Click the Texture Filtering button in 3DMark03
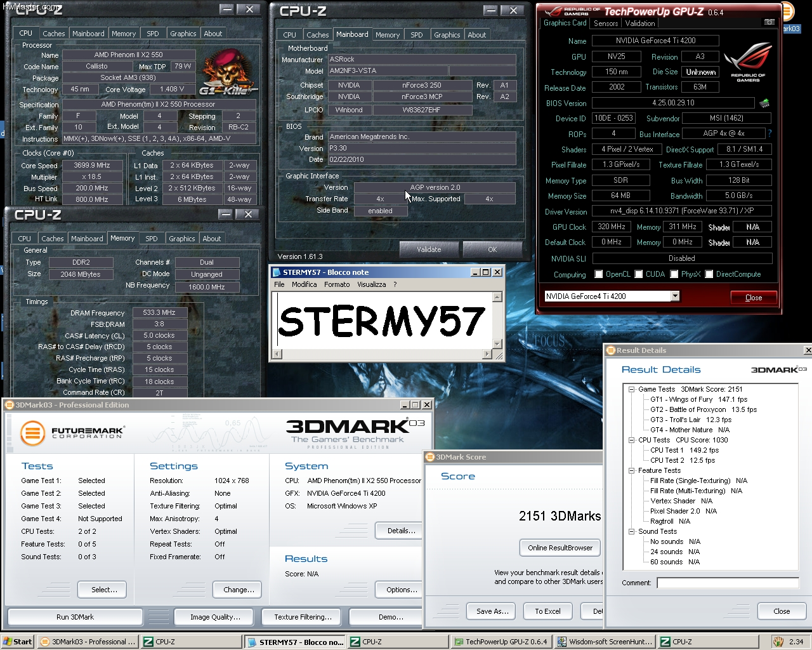This screenshot has width=812, height=650. point(303,617)
